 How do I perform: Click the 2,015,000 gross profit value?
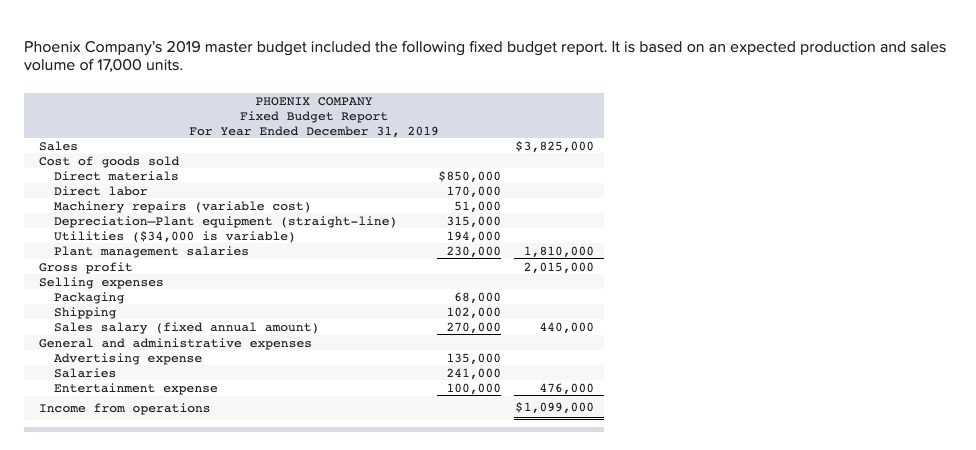pos(559,267)
